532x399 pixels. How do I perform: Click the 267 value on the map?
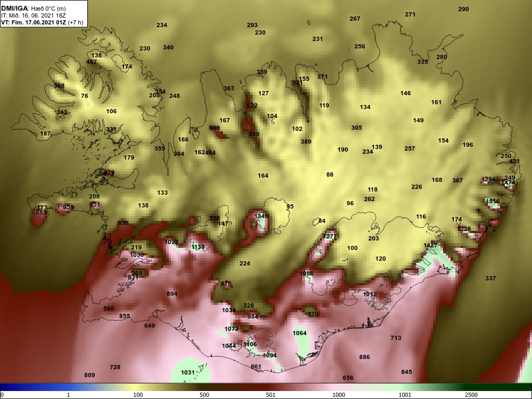point(355,19)
